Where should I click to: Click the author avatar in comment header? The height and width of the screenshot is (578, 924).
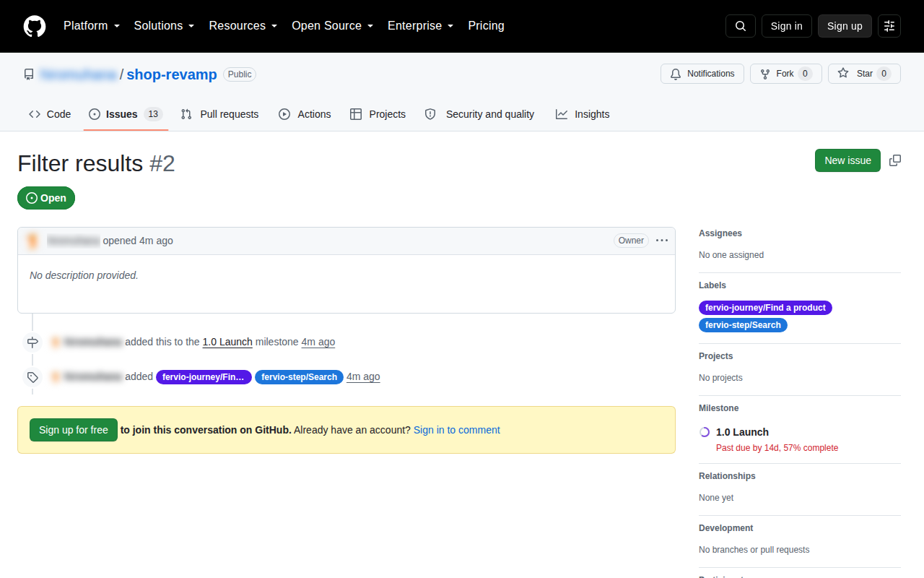tap(32, 241)
